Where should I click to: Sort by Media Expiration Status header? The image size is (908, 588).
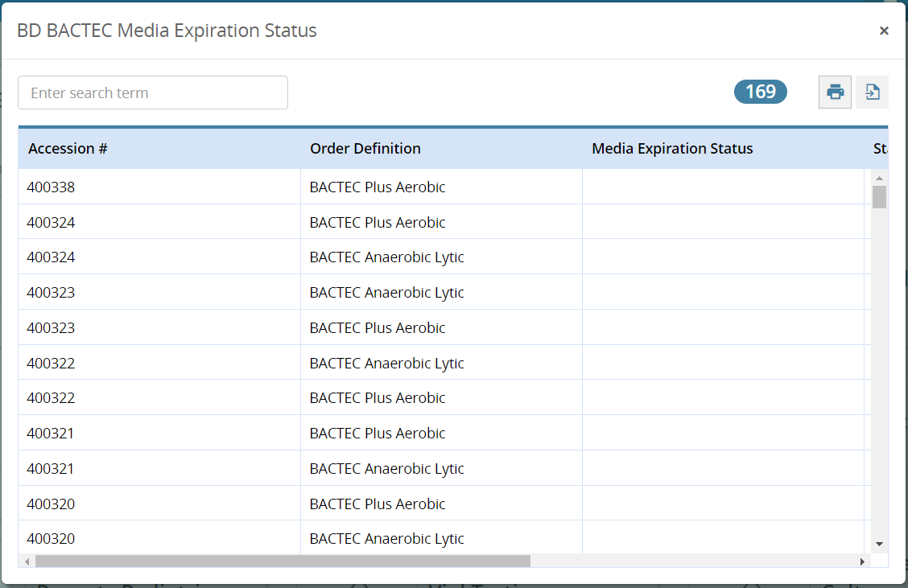[671, 149]
